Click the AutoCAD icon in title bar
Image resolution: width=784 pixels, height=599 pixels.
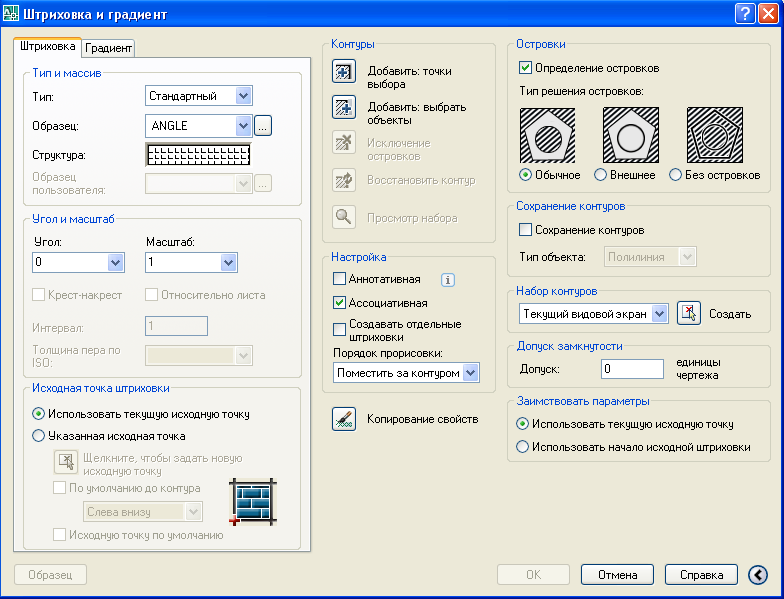[10, 13]
